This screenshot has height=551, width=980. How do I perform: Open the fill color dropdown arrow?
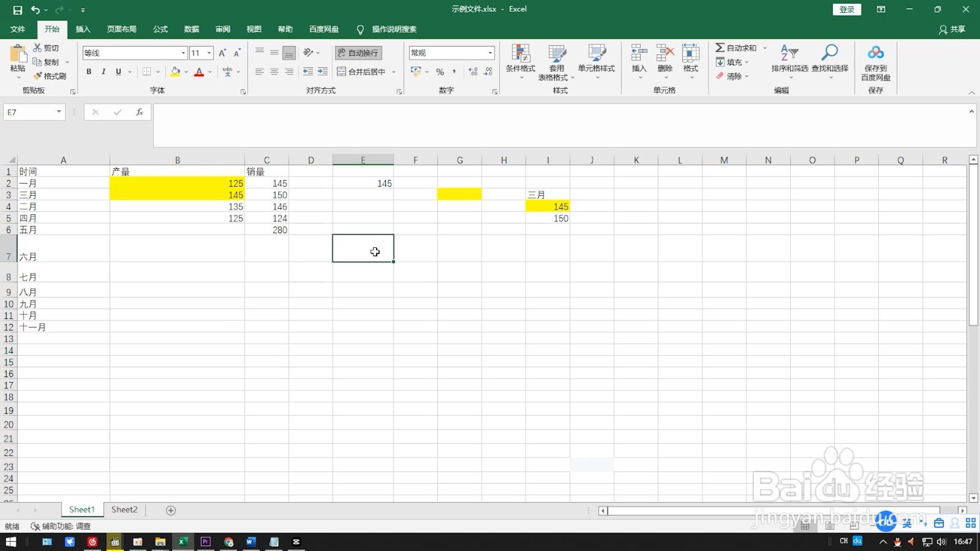click(186, 72)
